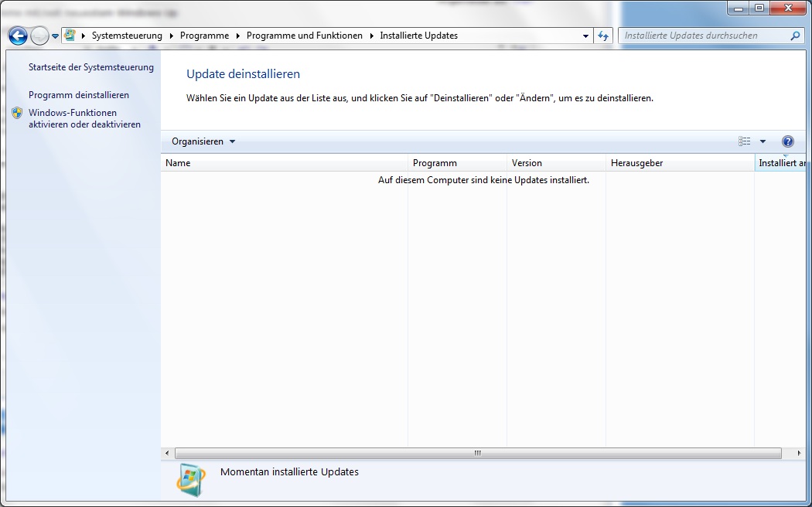
Task: Click Momentan installierte Updates text
Action: 289,471
